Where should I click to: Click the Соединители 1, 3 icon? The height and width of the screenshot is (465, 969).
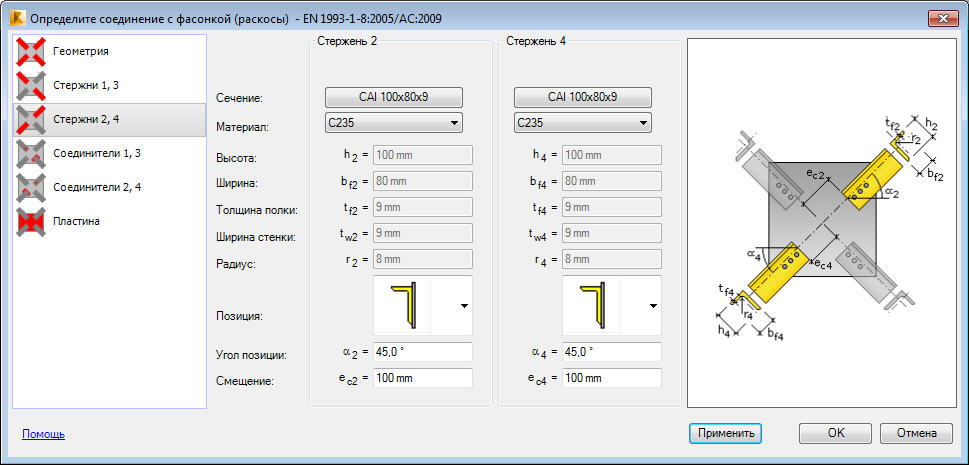click(x=32, y=153)
